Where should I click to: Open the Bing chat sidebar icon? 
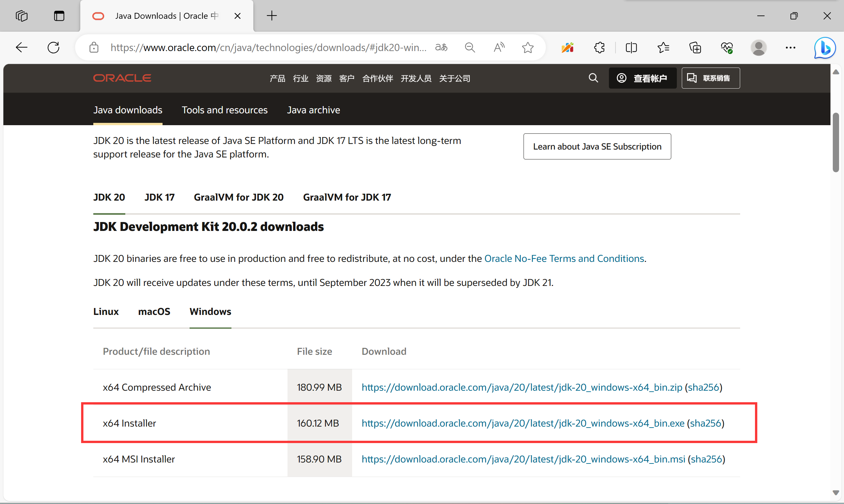825,47
